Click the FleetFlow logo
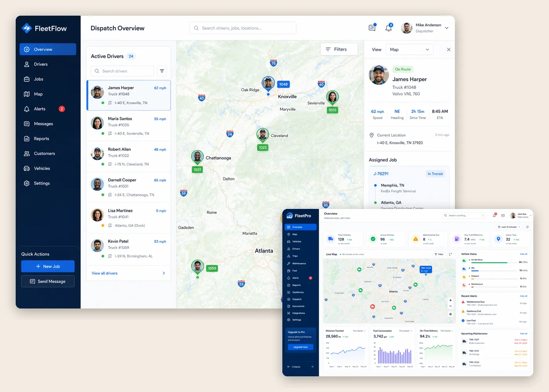Screen dimensions: 549x392 click(44, 28)
